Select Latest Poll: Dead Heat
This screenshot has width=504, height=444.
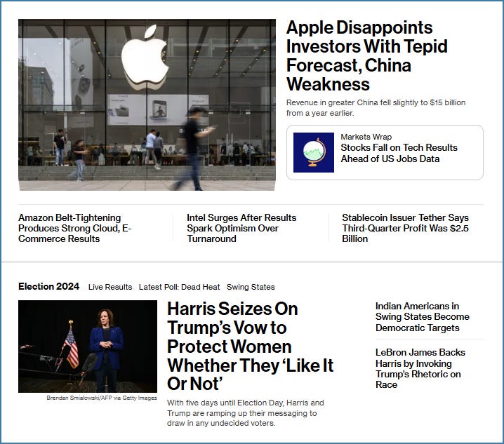tap(180, 287)
